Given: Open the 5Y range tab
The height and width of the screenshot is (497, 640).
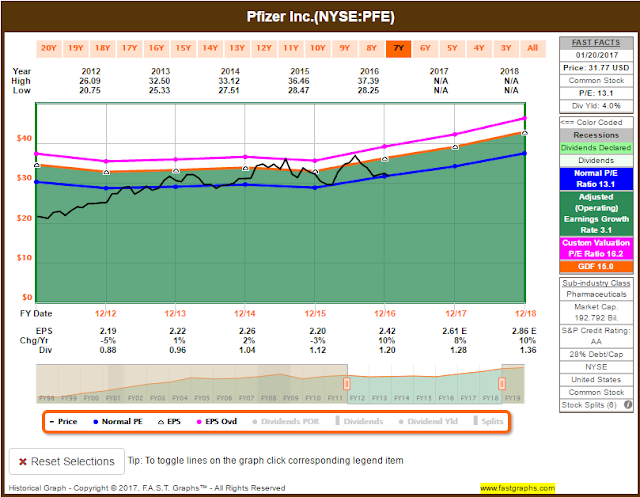Looking at the screenshot, I should click(453, 48).
